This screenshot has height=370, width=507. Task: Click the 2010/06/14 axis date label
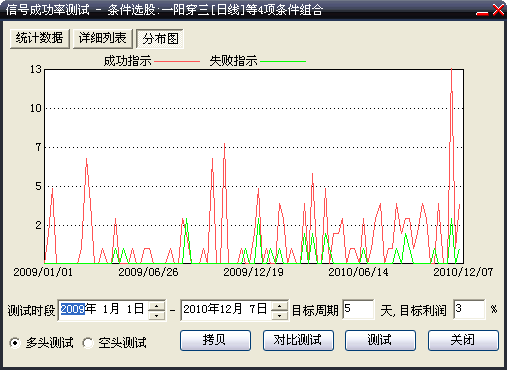pos(358,272)
